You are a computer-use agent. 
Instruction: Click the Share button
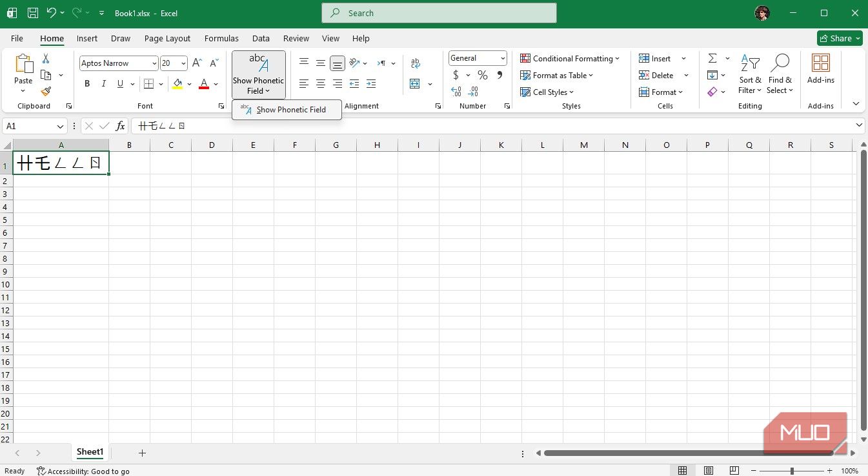click(x=840, y=38)
